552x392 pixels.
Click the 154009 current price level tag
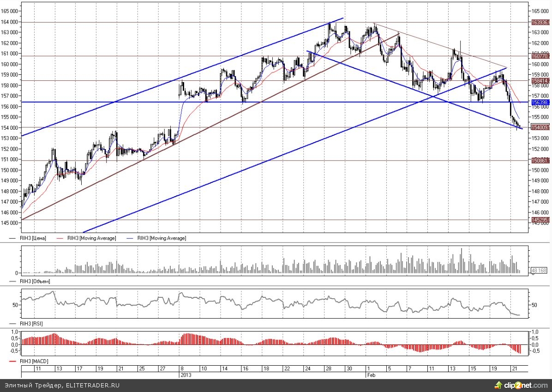point(540,127)
